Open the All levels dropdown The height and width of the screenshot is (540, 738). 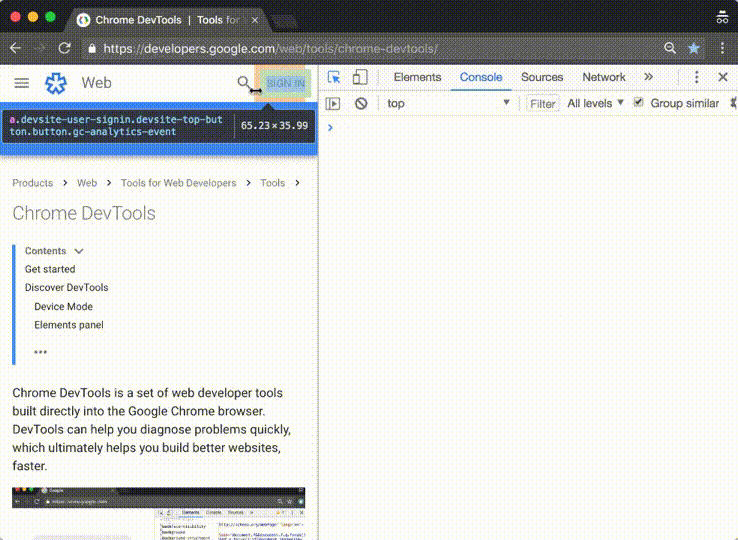pyautogui.click(x=595, y=103)
